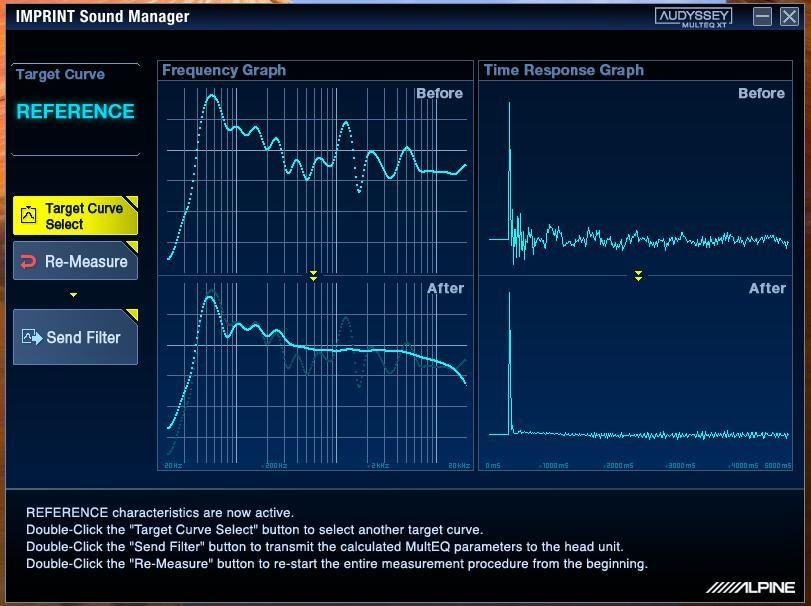The width and height of the screenshot is (811, 606).
Task: Click the Audyssey MultEQ XT logo
Action: pos(693,17)
